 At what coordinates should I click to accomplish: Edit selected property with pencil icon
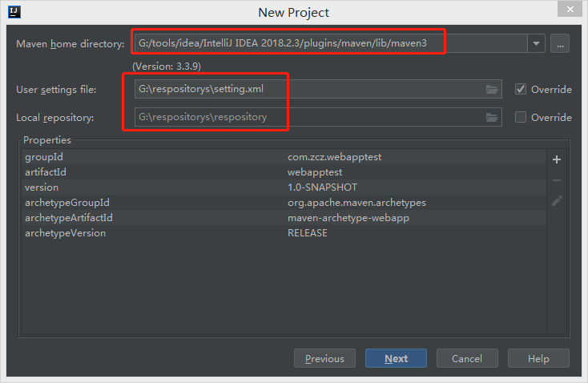pos(557,201)
